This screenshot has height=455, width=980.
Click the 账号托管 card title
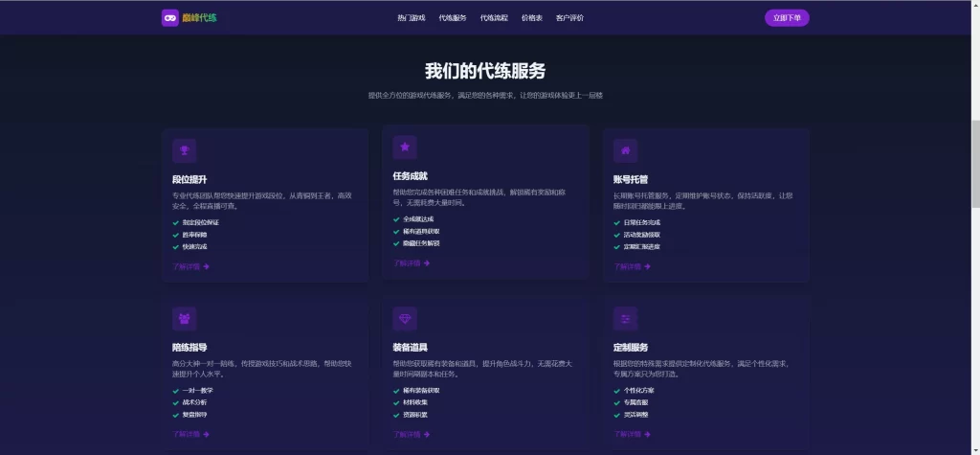(x=632, y=180)
